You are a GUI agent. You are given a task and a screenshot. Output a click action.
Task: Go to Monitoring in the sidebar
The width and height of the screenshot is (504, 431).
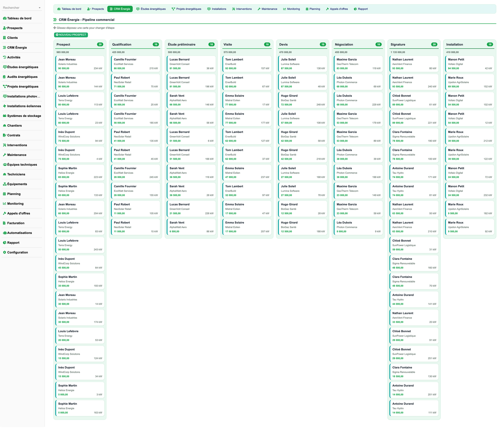pos(22,204)
